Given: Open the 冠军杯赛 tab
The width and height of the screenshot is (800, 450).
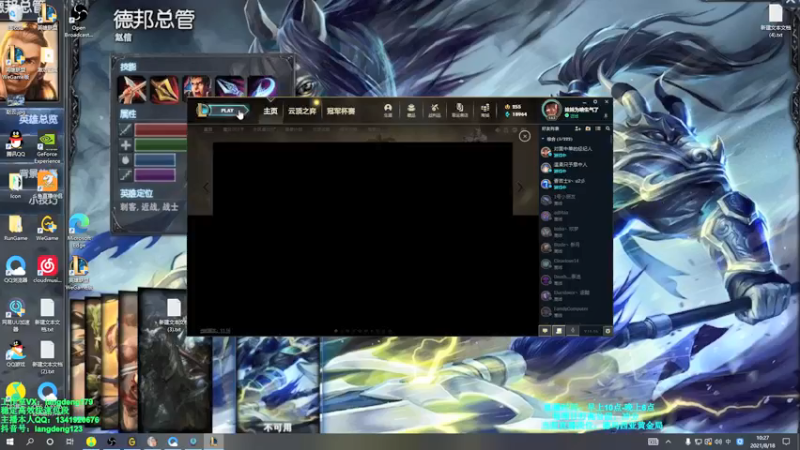Looking at the screenshot, I should pyautogui.click(x=341, y=111).
